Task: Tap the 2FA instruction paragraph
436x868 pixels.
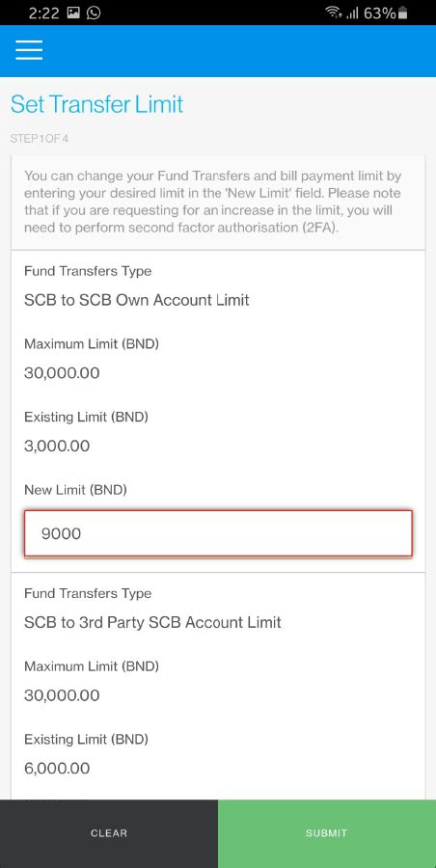Action: (x=213, y=203)
